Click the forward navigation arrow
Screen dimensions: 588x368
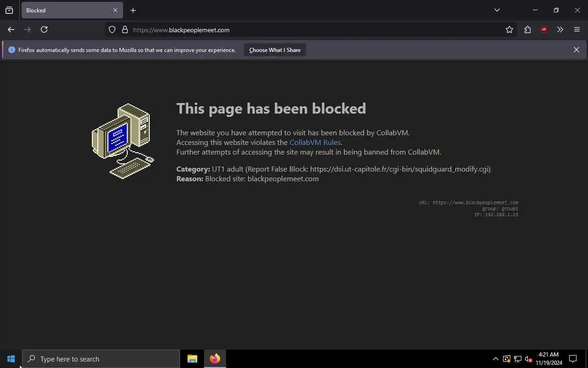[x=28, y=29]
